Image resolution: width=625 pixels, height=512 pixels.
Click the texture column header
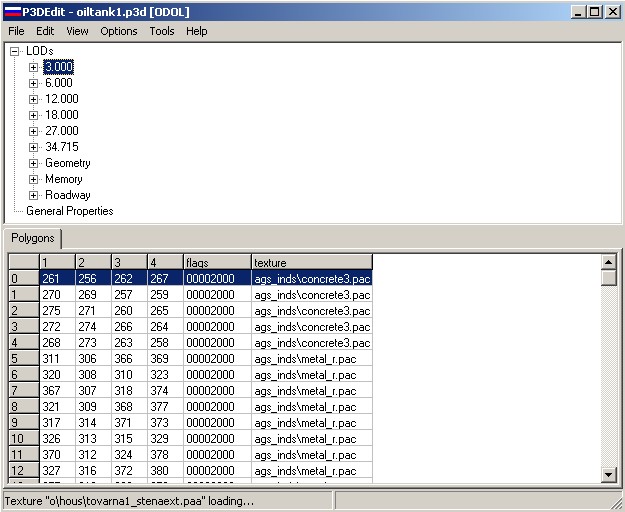[311, 262]
